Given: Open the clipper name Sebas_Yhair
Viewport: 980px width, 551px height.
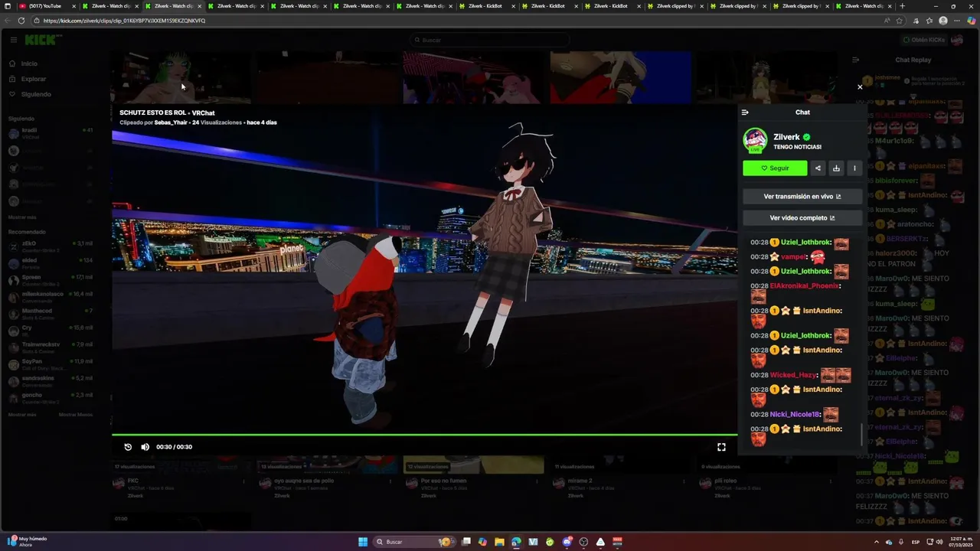Looking at the screenshot, I should [x=171, y=122].
